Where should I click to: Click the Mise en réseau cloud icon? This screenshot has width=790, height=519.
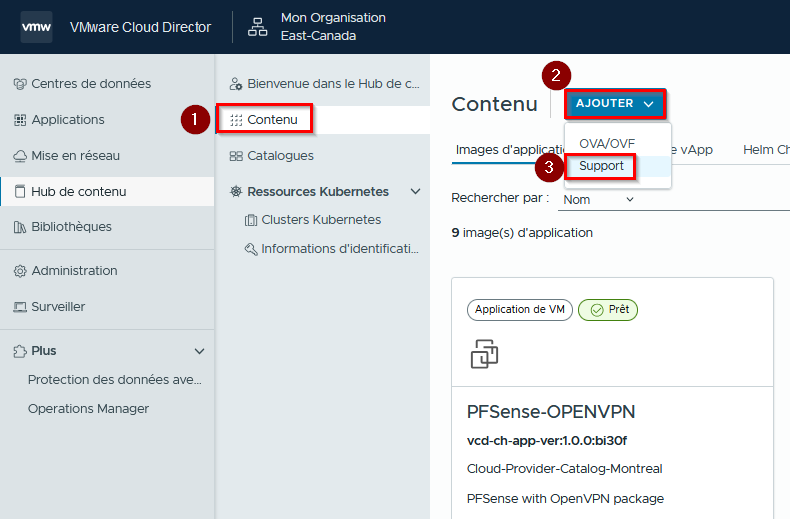click(20, 156)
